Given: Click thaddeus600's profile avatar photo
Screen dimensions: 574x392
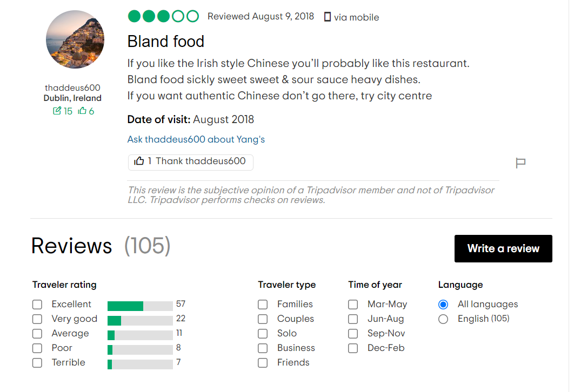Looking at the screenshot, I should pyautogui.click(x=75, y=39).
